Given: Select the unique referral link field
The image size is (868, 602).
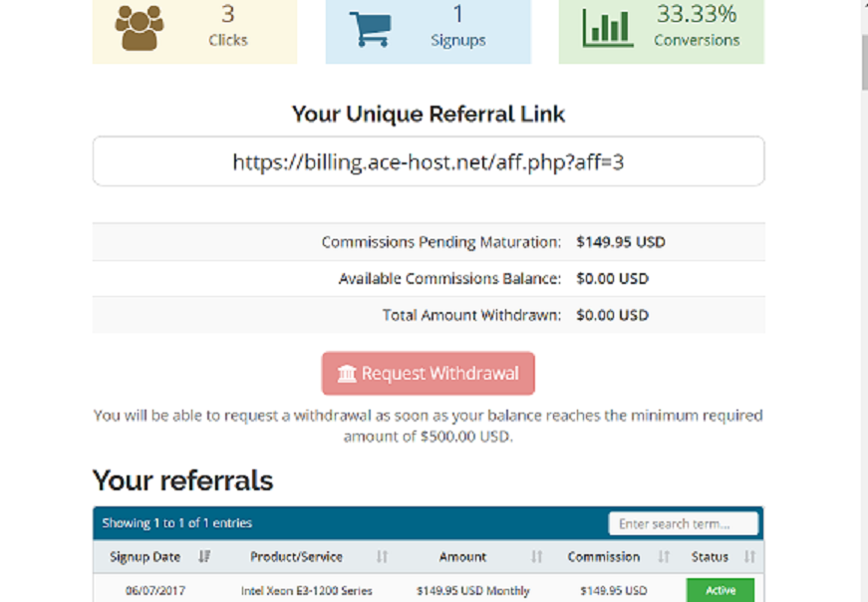Looking at the screenshot, I should coord(429,161).
